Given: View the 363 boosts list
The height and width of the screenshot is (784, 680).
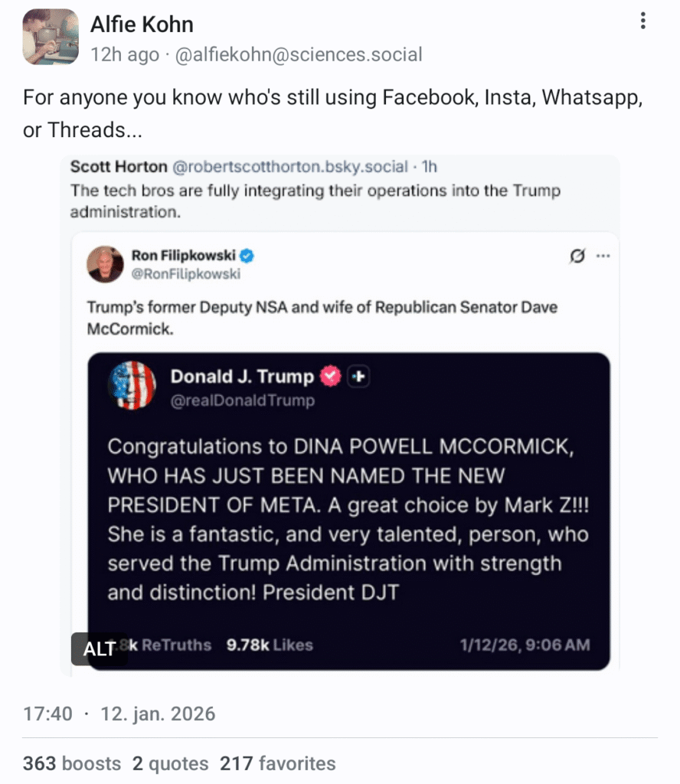Looking at the screenshot, I should (x=72, y=763).
